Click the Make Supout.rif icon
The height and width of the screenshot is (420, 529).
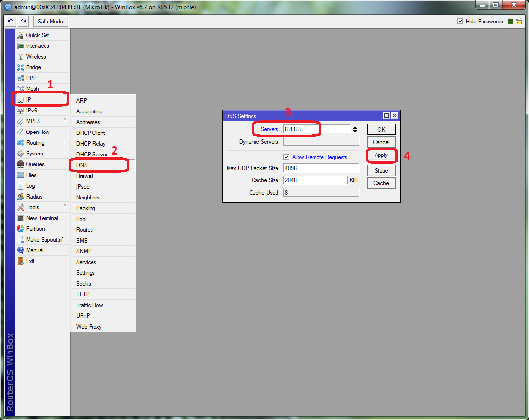[21, 240]
